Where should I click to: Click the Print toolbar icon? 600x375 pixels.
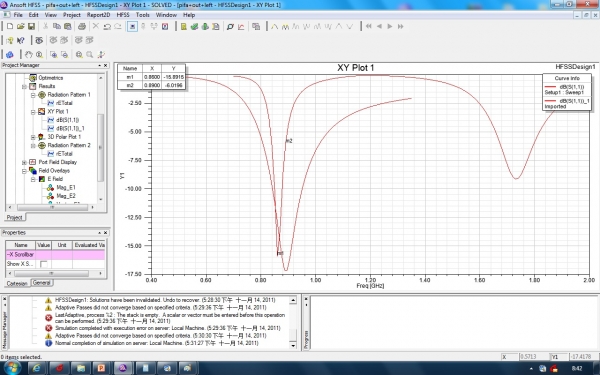[82, 26]
